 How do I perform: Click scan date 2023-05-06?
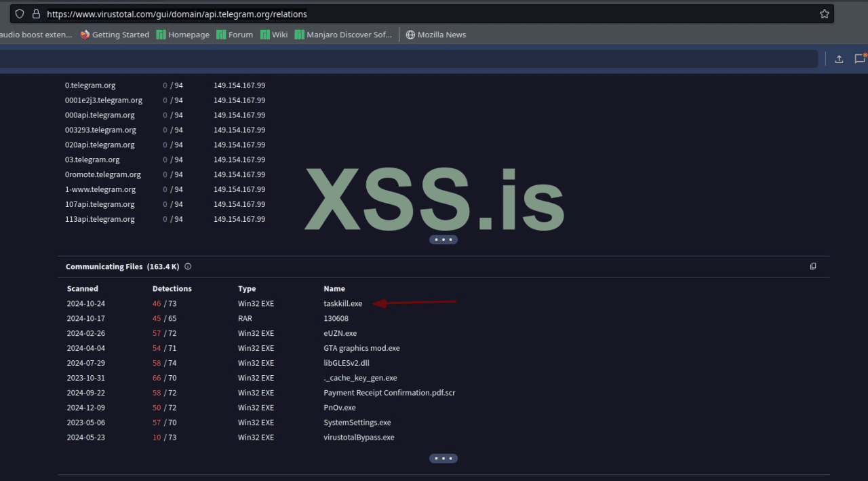tap(86, 423)
